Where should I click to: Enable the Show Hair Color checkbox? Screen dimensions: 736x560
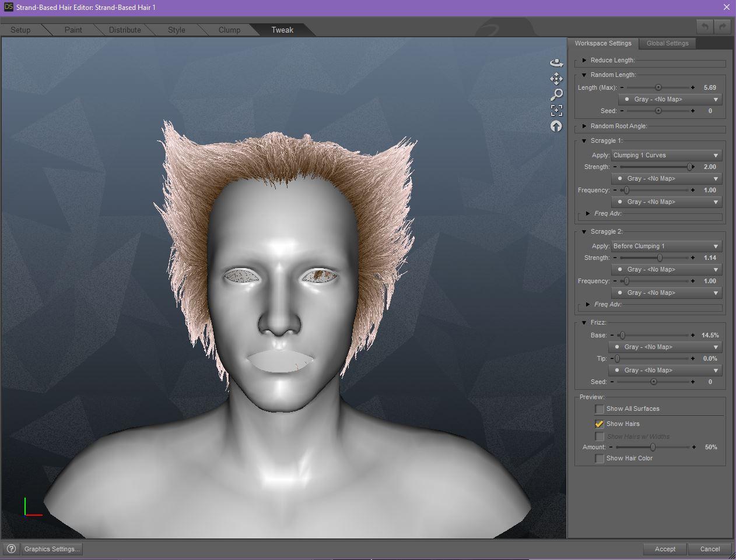point(599,459)
